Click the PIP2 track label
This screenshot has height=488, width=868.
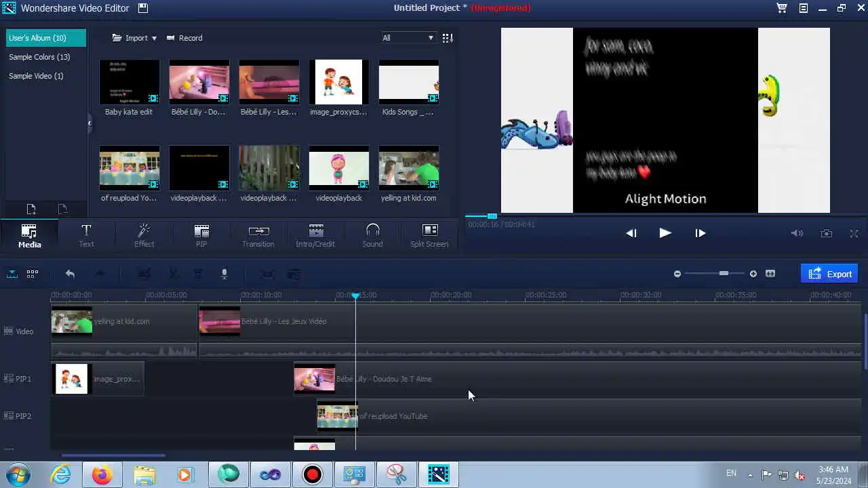coord(18,416)
